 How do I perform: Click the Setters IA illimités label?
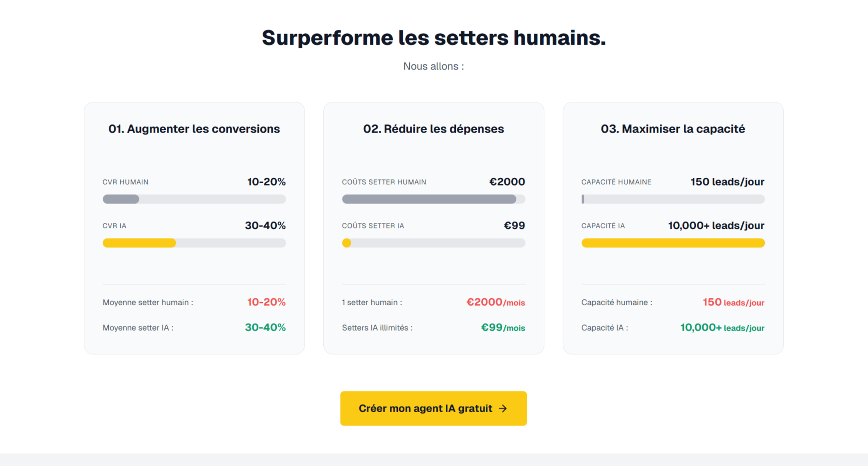(377, 328)
